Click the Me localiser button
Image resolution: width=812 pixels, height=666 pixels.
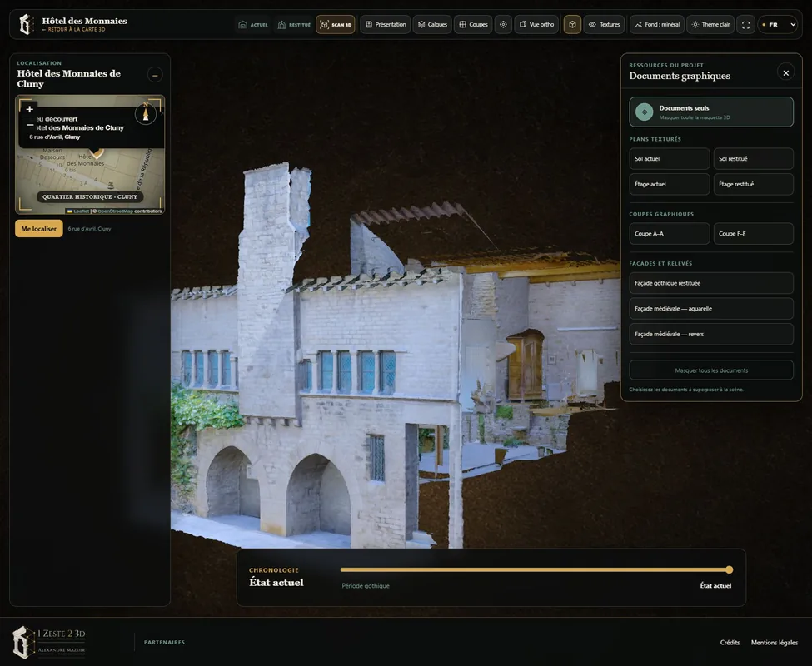coord(39,229)
